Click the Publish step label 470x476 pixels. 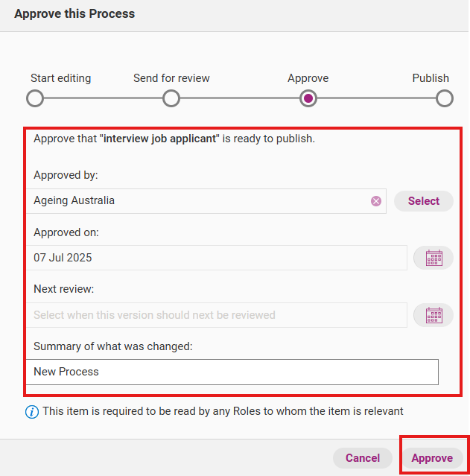(x=431, y=78)
